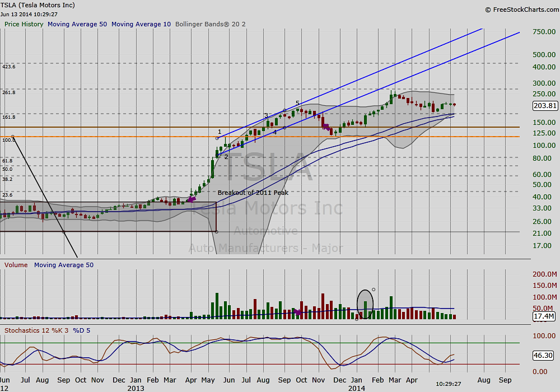Click the 400.00 price axis label

544,67
